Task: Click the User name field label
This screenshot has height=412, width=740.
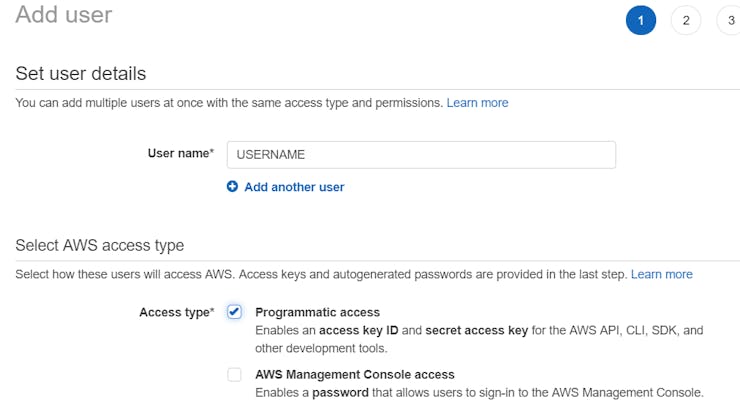Action: pos(180,154)
